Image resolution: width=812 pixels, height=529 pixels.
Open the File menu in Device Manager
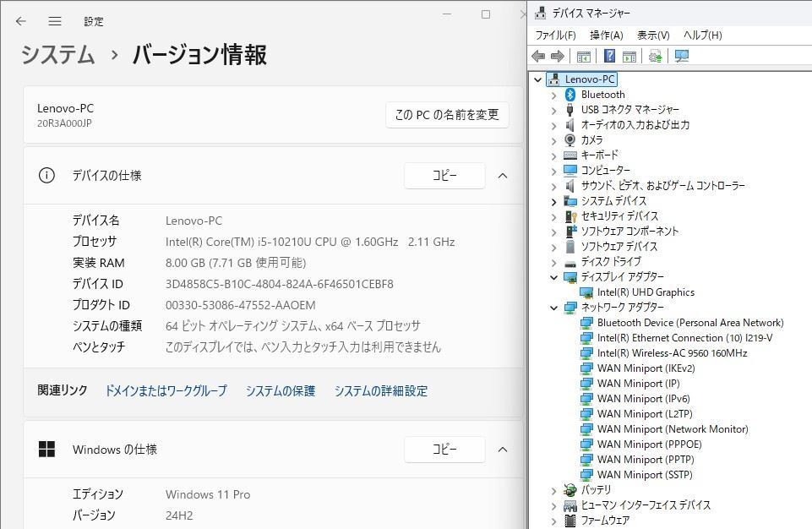click(553, 35)
